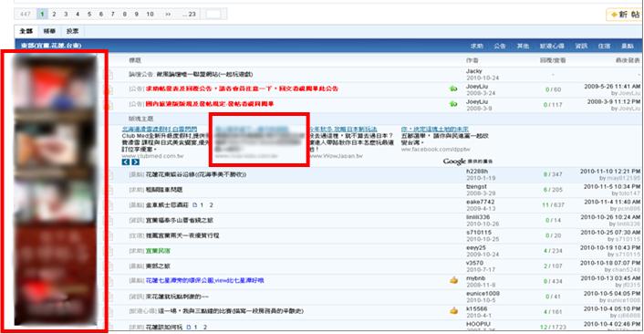
Task: Open thread posted by eake7742
Action: 167,205
